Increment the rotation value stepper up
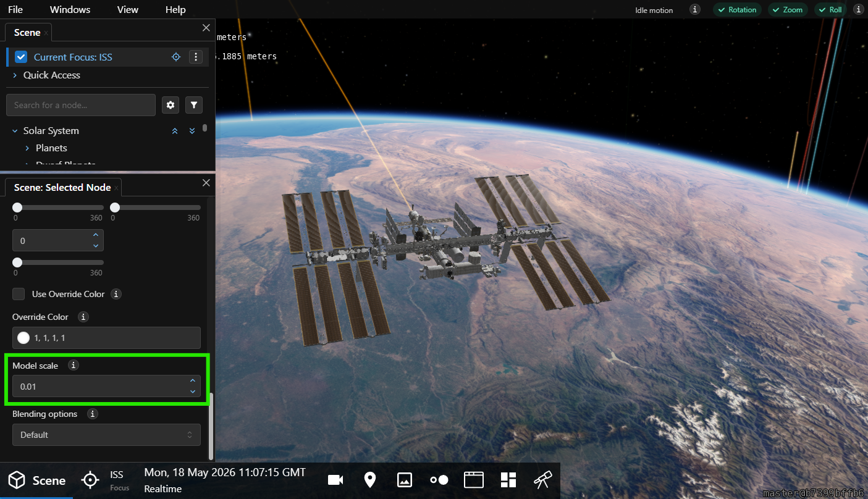This screenshot has width=868, height=499. click(x=96, y=235)
